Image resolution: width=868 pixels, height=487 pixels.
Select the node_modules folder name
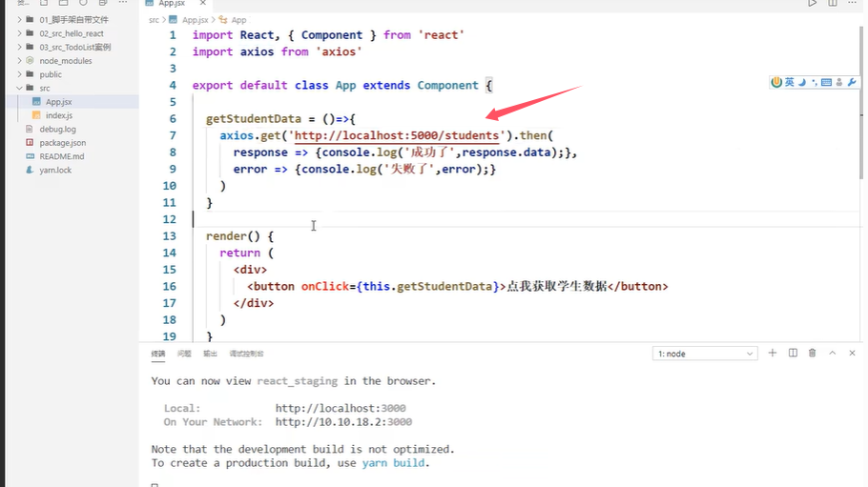pyautogui.click(x=65, y=61)
